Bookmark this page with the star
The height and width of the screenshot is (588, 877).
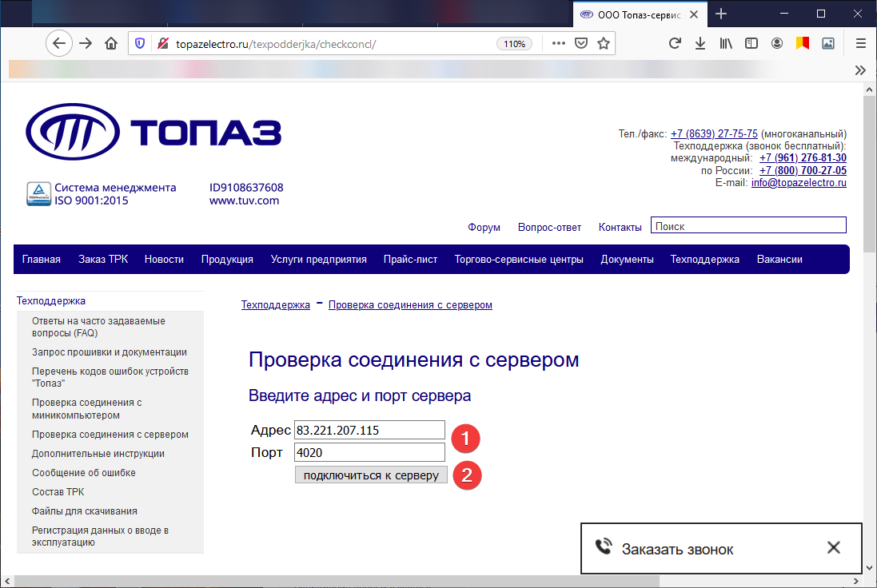(x=604, y=44)
